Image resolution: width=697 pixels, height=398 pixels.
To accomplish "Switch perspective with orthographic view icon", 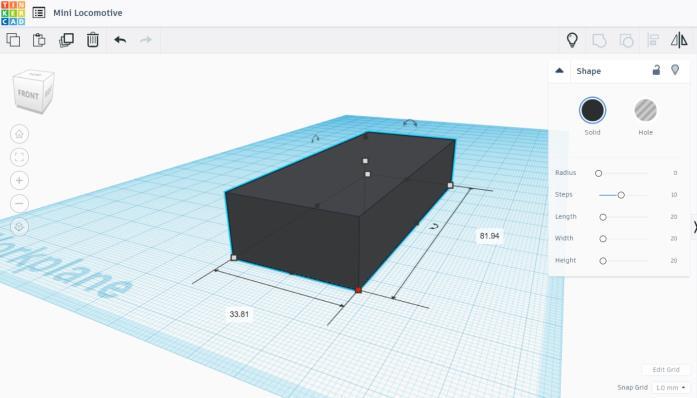I will [19, 227].
